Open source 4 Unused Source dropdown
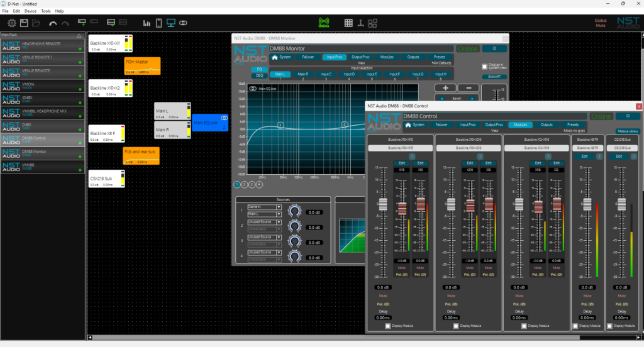This screenshot has height=347, width=644. pos(264,253)
